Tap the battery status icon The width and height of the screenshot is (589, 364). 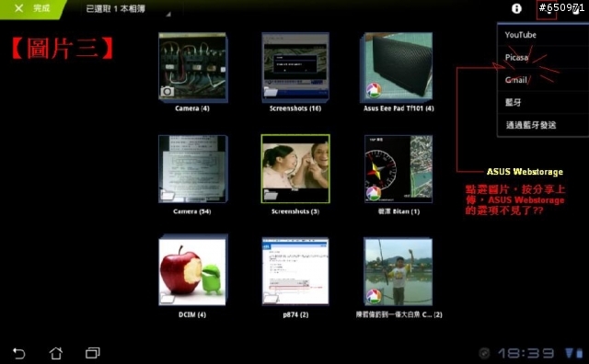click(x=580, y=353)
